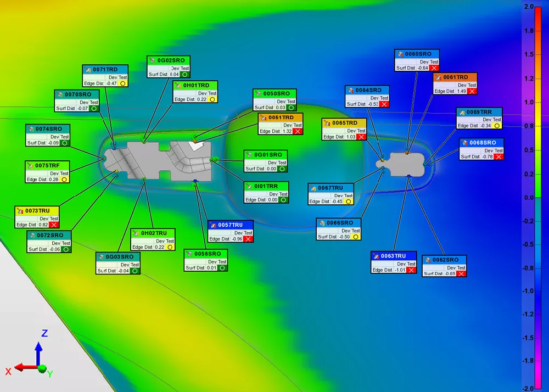
Task: Click the icon in the 0H01TRD label
Action: click(178, 86)
